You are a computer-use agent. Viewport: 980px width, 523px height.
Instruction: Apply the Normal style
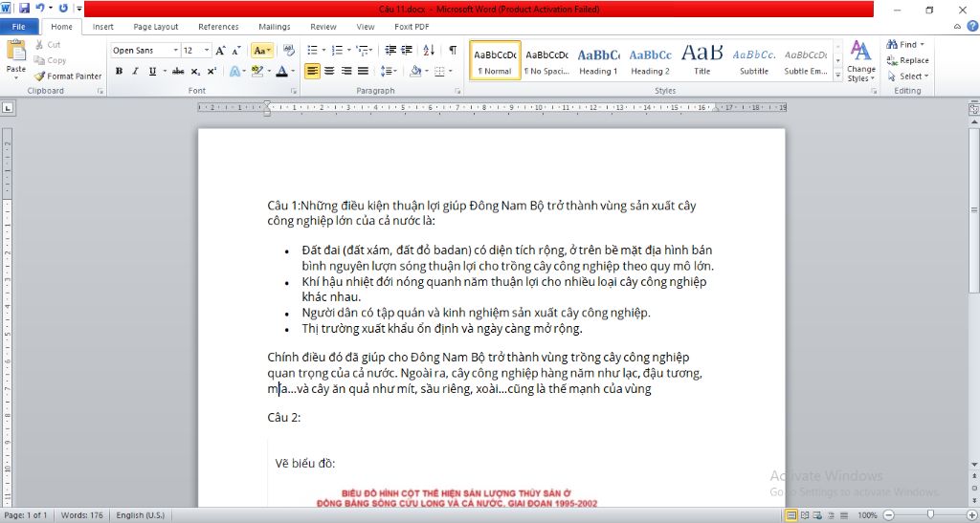click(x=495, y=61)
